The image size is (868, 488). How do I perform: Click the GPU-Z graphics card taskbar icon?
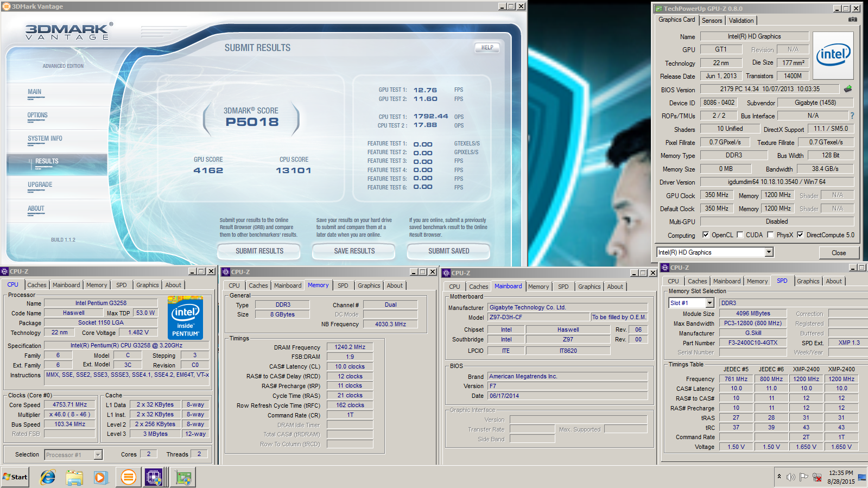(x=183, y=477)
